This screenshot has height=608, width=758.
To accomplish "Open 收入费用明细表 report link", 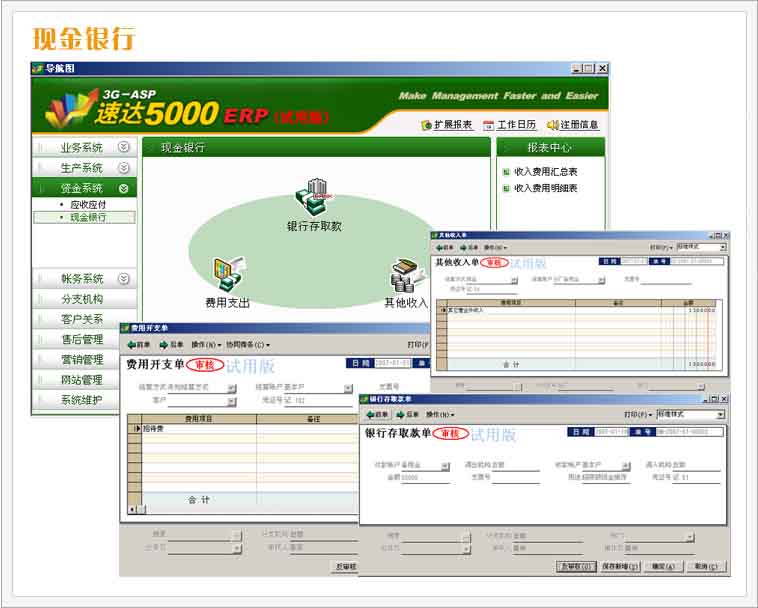I will pos(545,188).
